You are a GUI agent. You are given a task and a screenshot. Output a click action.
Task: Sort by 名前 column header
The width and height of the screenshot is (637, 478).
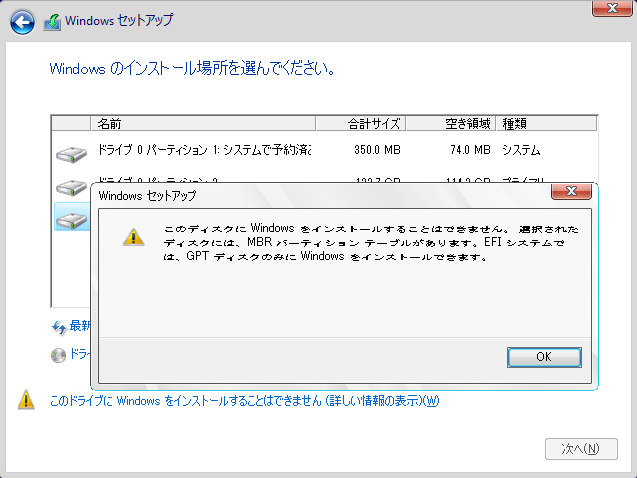click(x=203, y=123)
